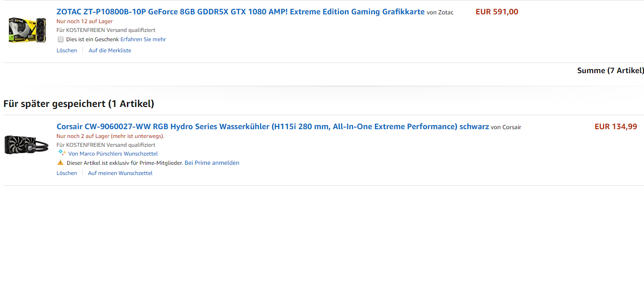This screenshot has height=300, width=644.
Task: Click the 'von Corsair' brand text
Action: (506, 127)
